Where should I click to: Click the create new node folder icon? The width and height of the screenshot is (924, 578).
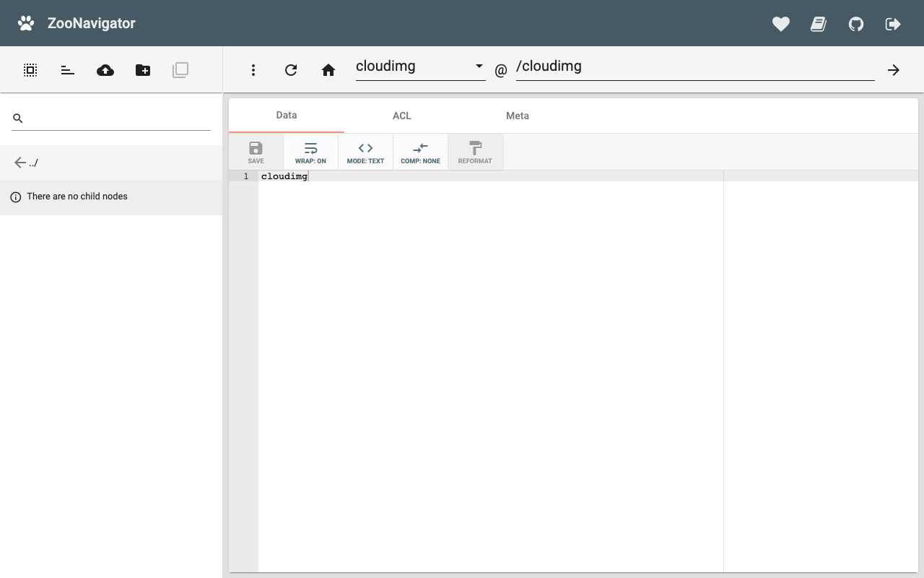coord(143,70)
